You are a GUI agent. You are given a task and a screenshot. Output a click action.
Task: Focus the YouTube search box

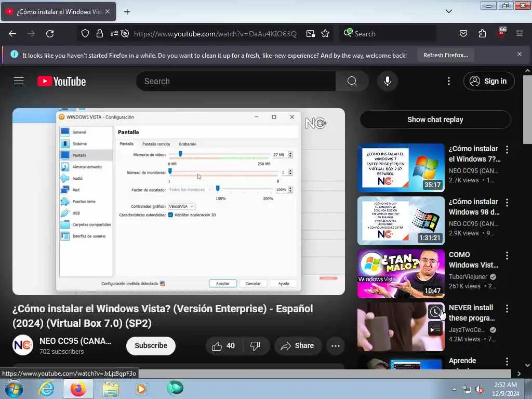pyautogui.click(x=236, y=81)
